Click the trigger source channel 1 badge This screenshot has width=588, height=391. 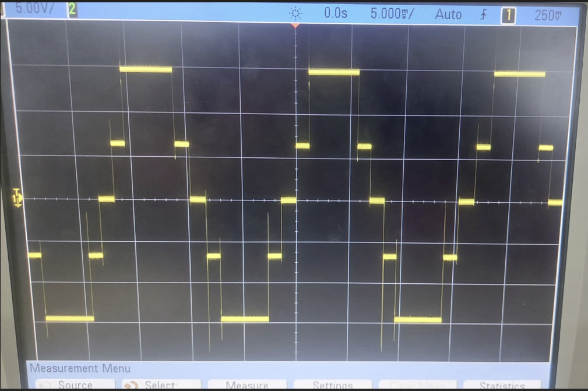(508, 15)
